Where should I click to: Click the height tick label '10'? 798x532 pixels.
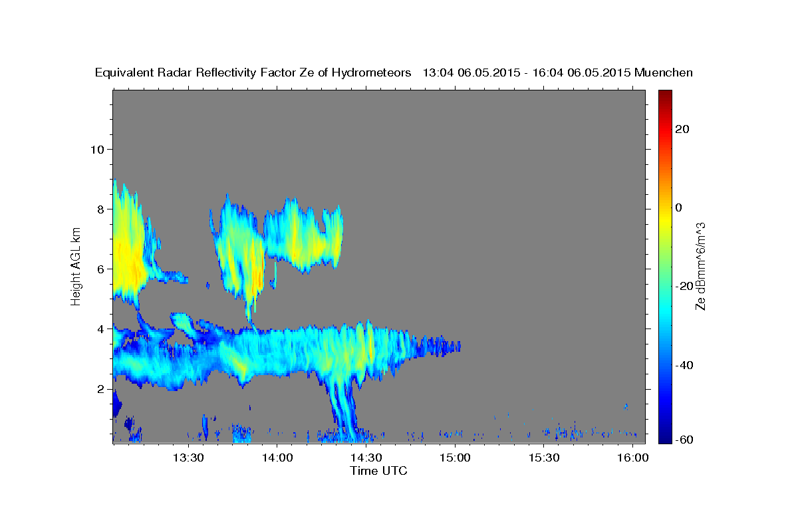97,149
